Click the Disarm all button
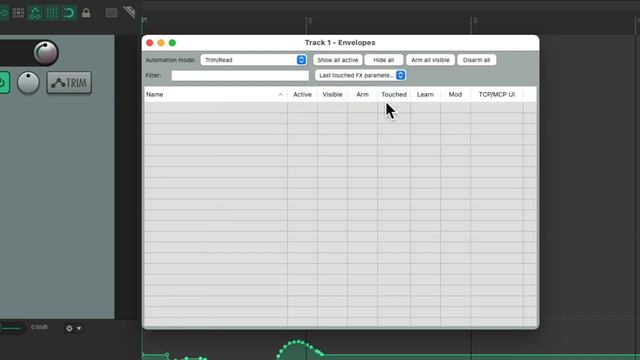Viewport: 640px width, 360px height. (x=476, y=60)
